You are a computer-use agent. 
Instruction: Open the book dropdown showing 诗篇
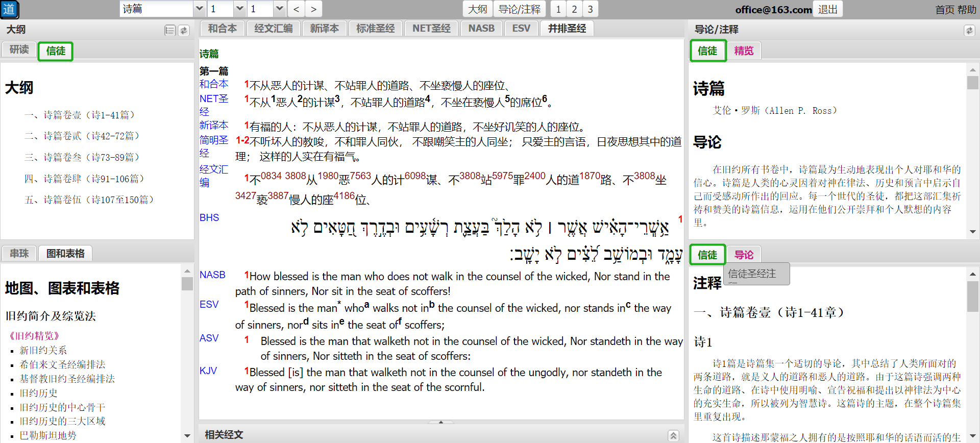click(199, 9)
